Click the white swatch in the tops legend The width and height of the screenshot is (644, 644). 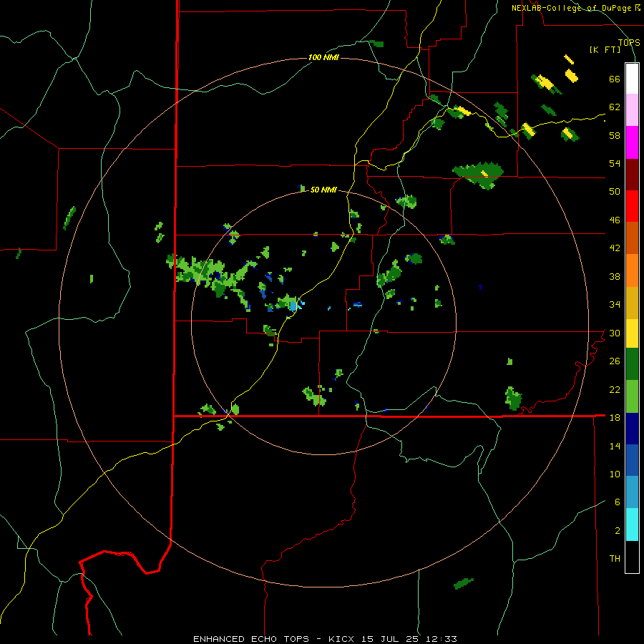pyautogui.click(x=632, y=79)
